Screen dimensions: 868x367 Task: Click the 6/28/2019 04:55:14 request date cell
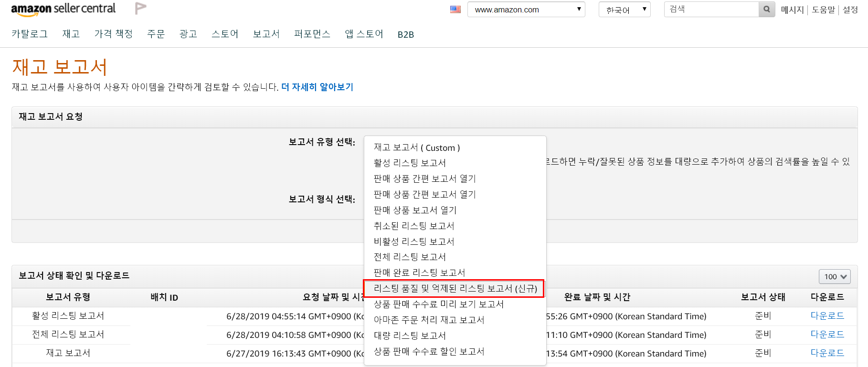tap(295, 316)
